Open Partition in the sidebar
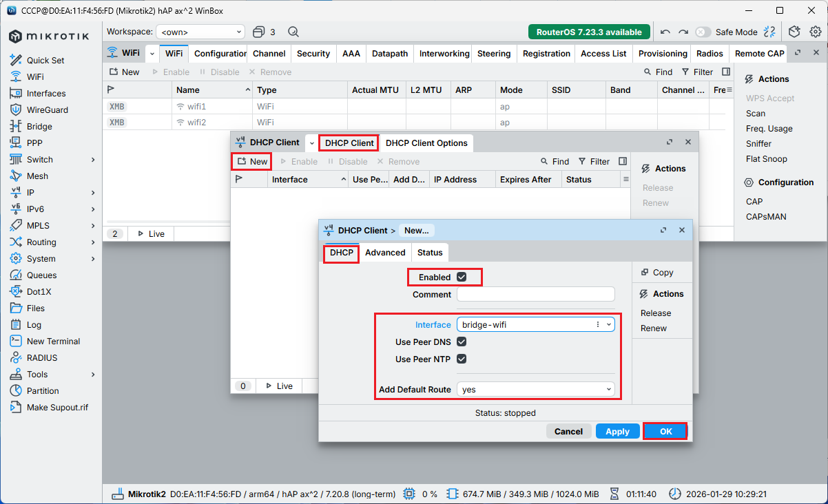The height and width of the screenshot is (504, 828). [x=43, y=390]
